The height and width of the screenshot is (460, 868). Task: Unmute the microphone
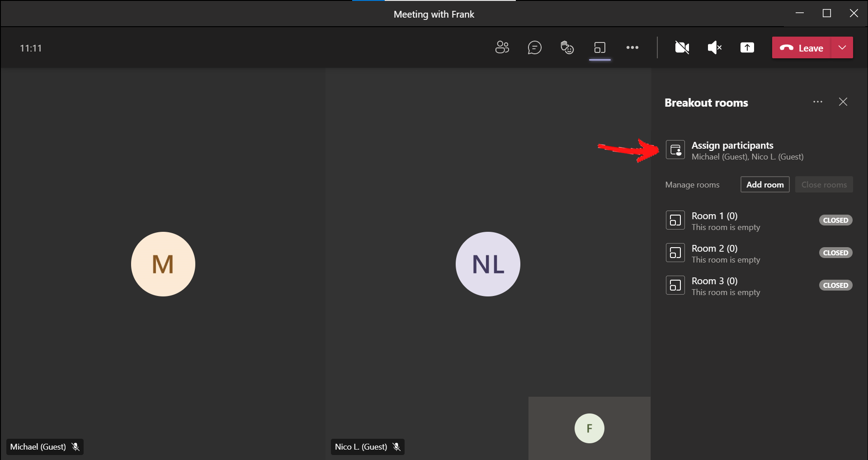click(714, 47)
